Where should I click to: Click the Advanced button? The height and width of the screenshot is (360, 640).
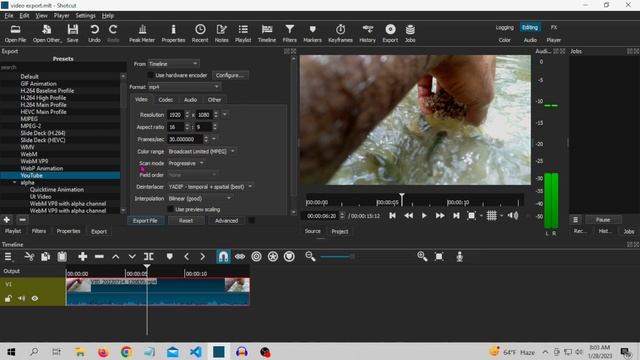(227, 220)
